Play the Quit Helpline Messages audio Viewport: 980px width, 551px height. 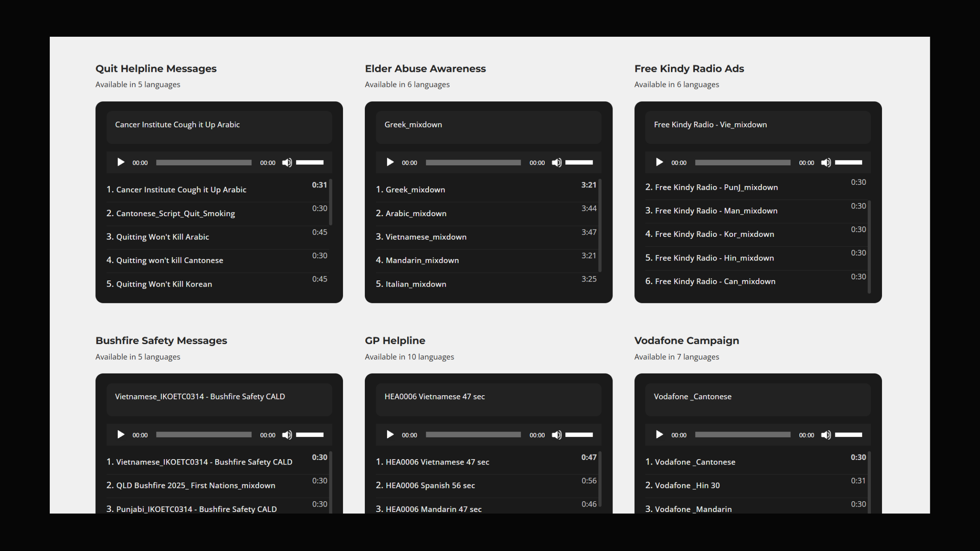point(121,162)
